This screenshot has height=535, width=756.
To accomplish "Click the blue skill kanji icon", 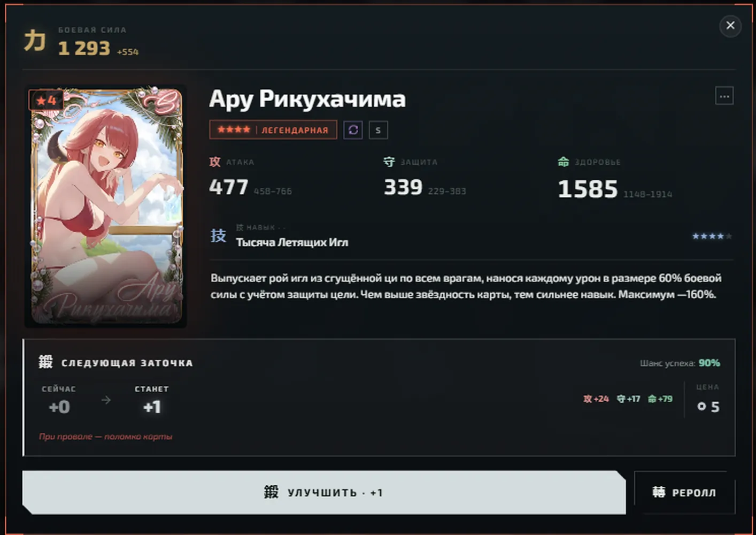I will (x=218, y=235).
